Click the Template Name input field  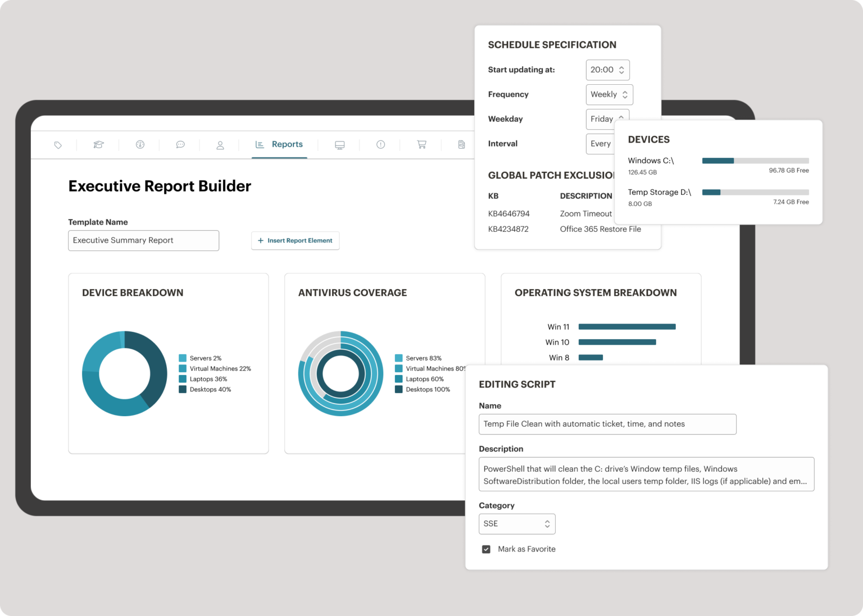[143, 240]
